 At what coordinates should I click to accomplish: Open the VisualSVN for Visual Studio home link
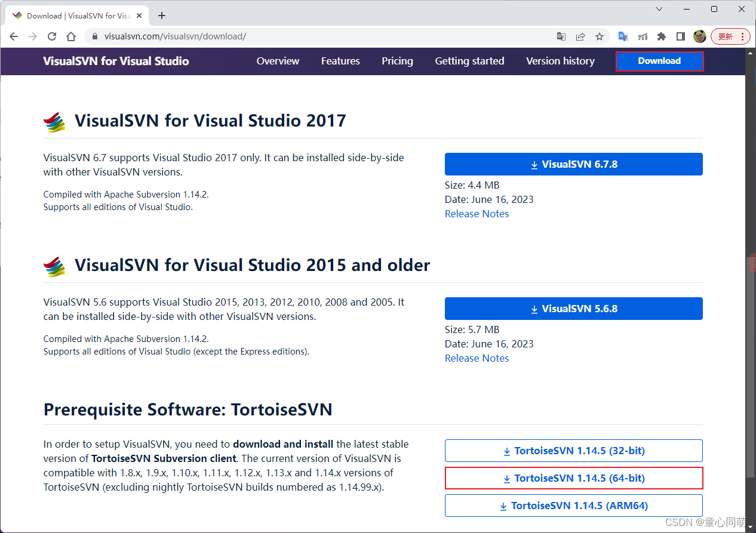point(116,61)
